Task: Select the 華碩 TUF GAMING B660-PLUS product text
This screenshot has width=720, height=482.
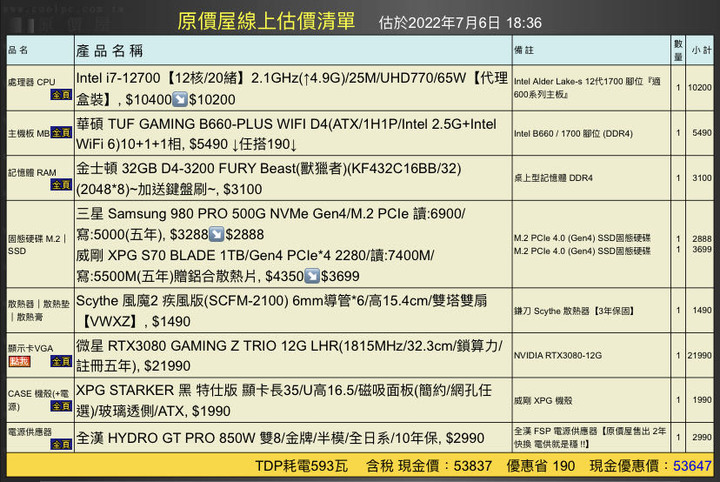Action: tap(286, 134)
